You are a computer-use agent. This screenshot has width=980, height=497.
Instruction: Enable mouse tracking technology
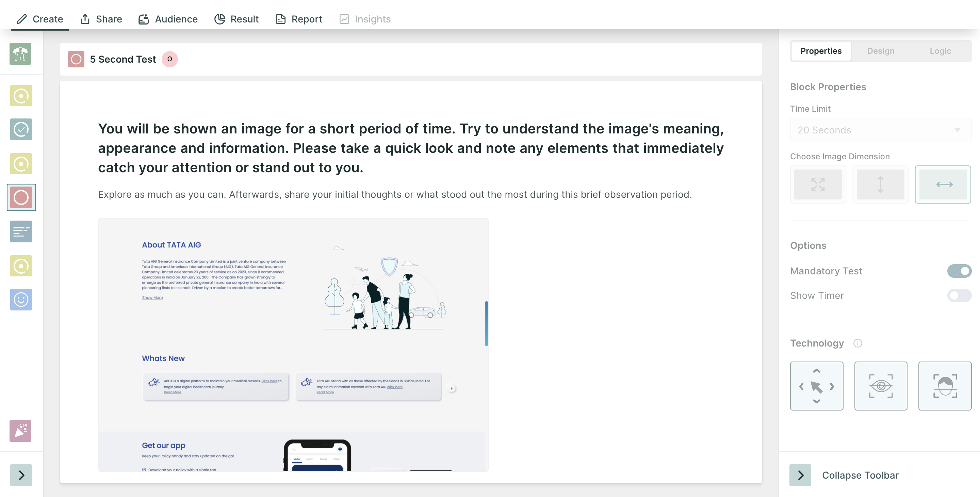click(x=816, y=386)
